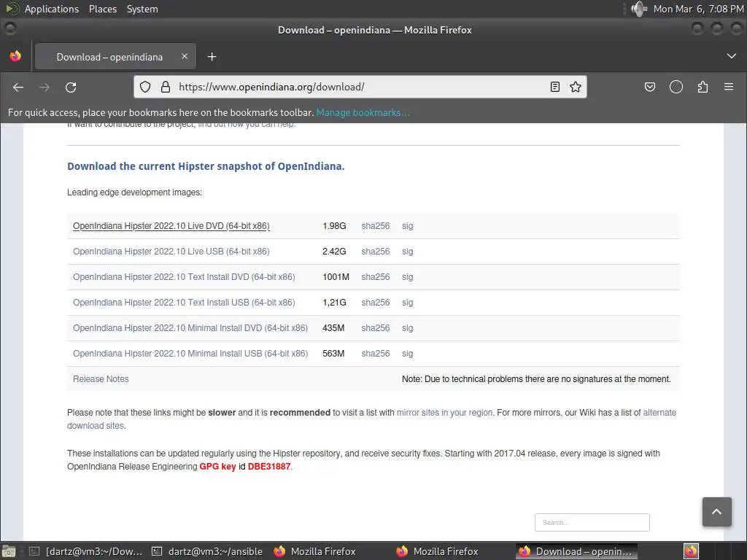Open the extensions puzzle icon
This screenshot has width=747, height=560.
(x=703, y=87)
